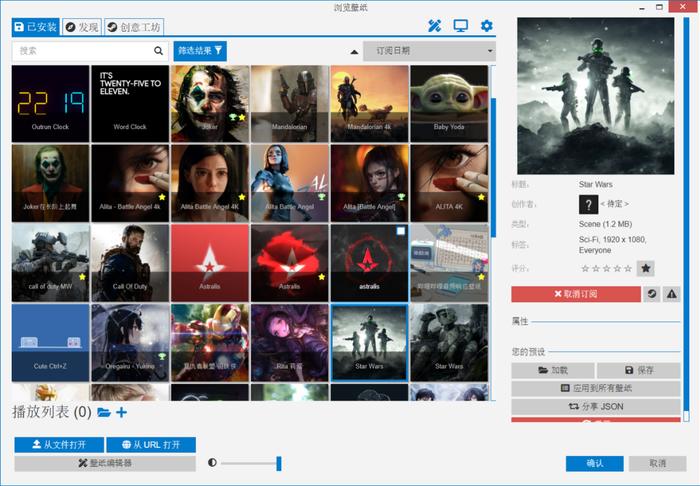Click the 从文件打开 button
Viewport: 700px width, 486px height.
(x=59, y=444)
